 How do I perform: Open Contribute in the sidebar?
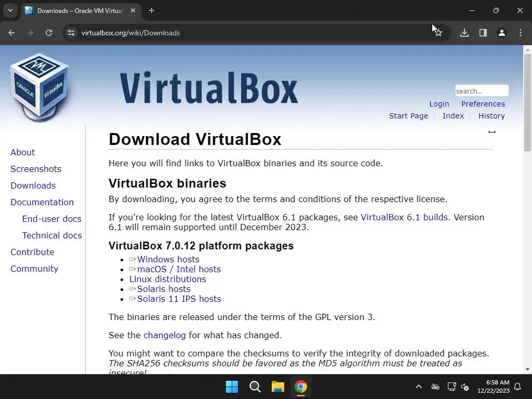point(32,252)
